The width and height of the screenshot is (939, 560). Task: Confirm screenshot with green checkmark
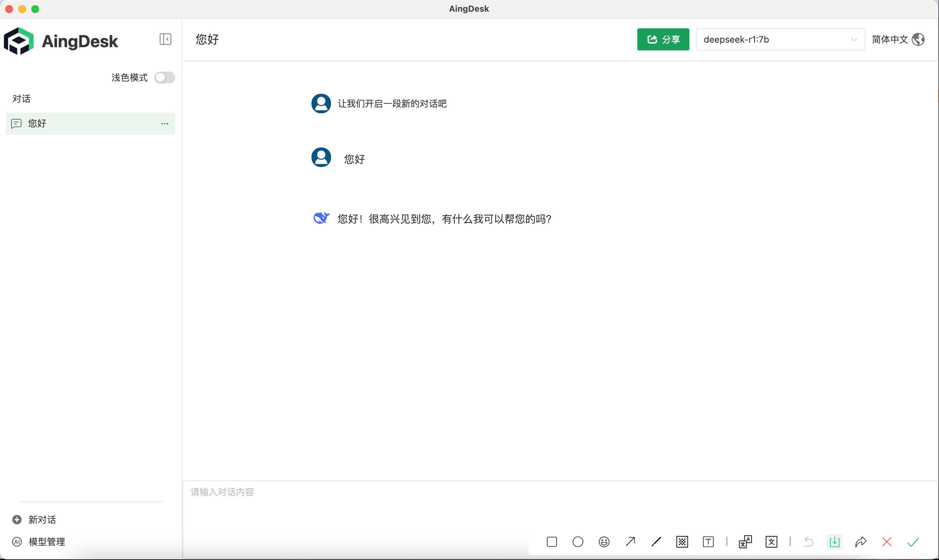pos(913,542)
